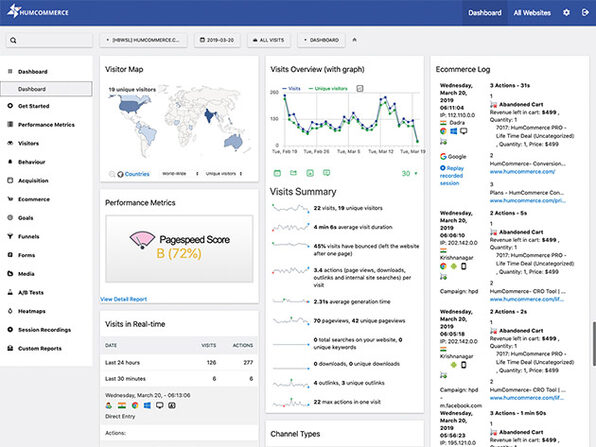Image resolution: width=596 pixels, height=447 pixels.
Task: Click the Heatmaps flame icon
Action: [10, 311]
